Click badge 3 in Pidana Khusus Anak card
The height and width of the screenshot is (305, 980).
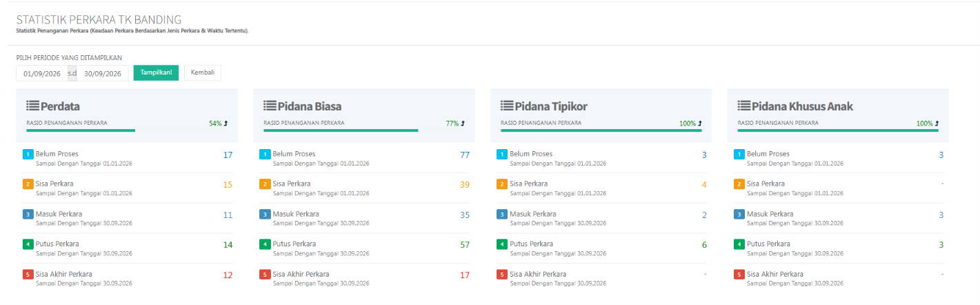(x=739, y=215)
